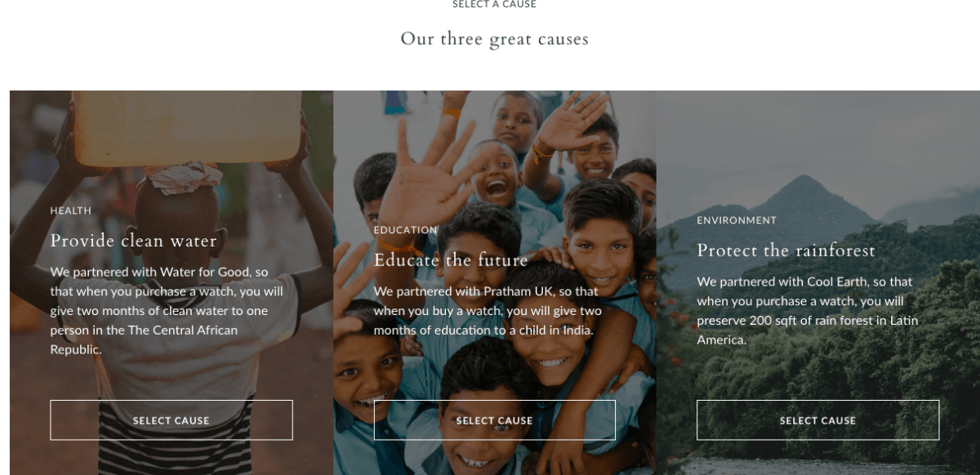Select the clean water cause button
The image size is (980, 475).
171,420
